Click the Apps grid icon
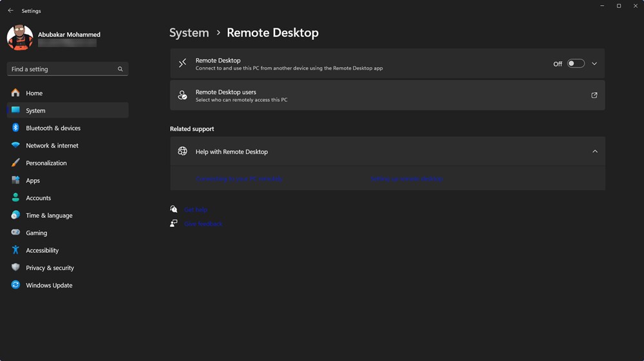The height and width of the screenshot is (361, 644). 15,180
